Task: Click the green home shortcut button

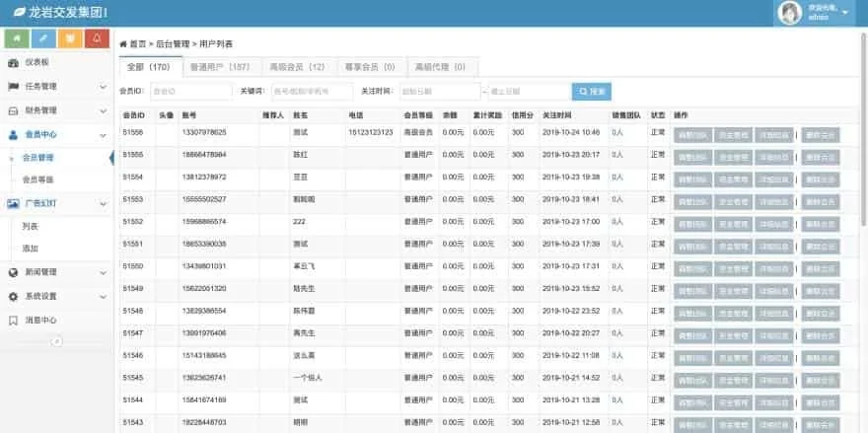Action: pos(17,38)
